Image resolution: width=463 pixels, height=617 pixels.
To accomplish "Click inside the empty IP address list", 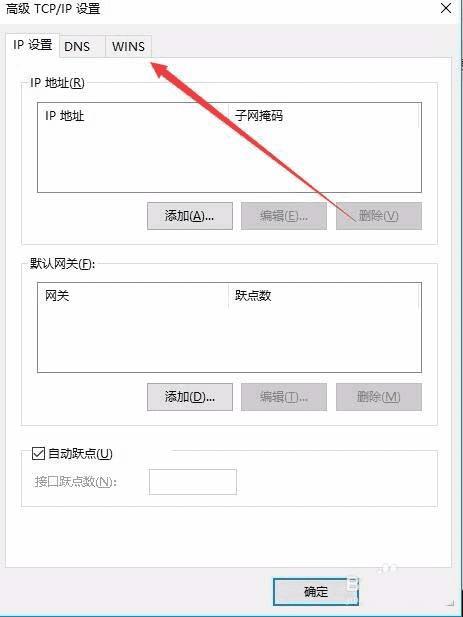I will click(x=229, y=159).
